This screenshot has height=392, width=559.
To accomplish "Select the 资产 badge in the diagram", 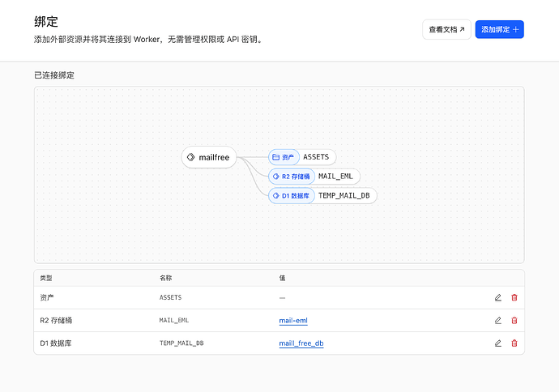I will tap(284, 157).
